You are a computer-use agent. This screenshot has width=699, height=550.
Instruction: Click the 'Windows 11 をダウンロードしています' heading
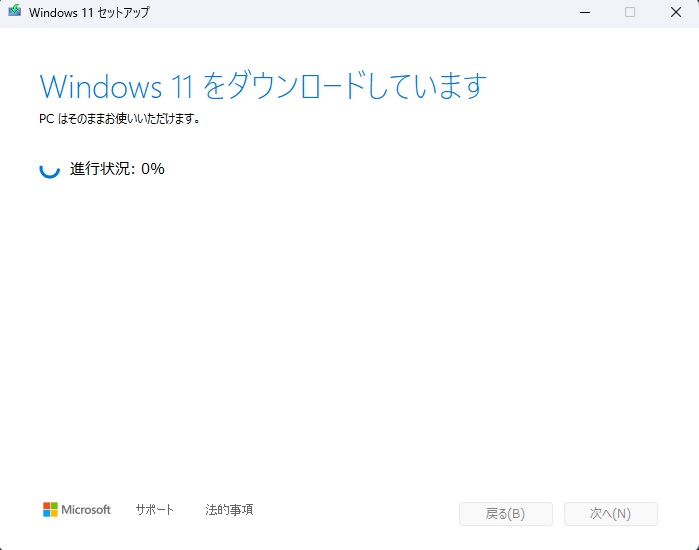[263, 86]
